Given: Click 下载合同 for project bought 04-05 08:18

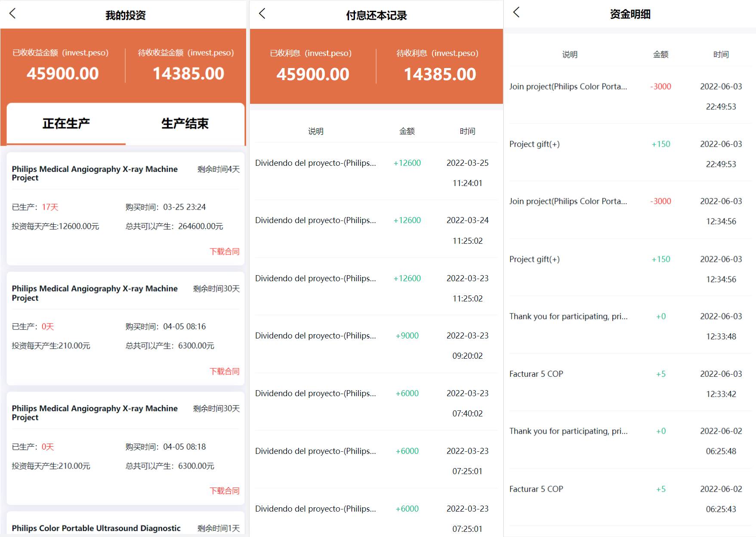Looking at the screenshot, I should click(x=224, y=490).
